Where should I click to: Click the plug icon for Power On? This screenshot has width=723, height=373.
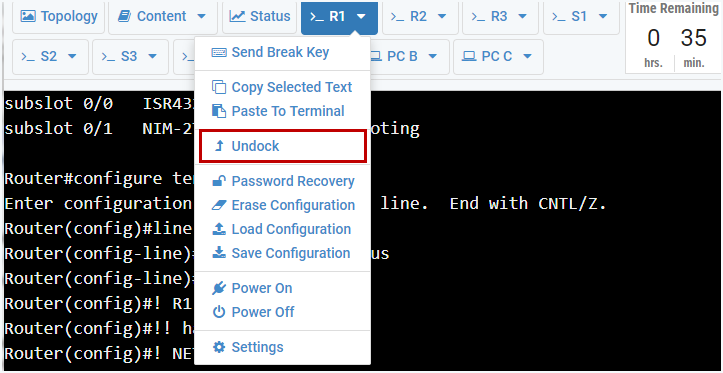219,288
